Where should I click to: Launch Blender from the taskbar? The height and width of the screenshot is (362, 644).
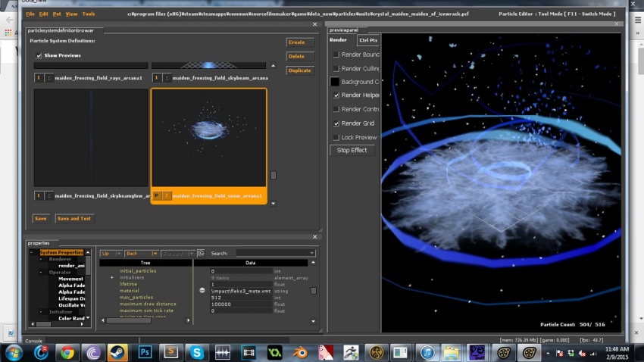tap(301, 352)
